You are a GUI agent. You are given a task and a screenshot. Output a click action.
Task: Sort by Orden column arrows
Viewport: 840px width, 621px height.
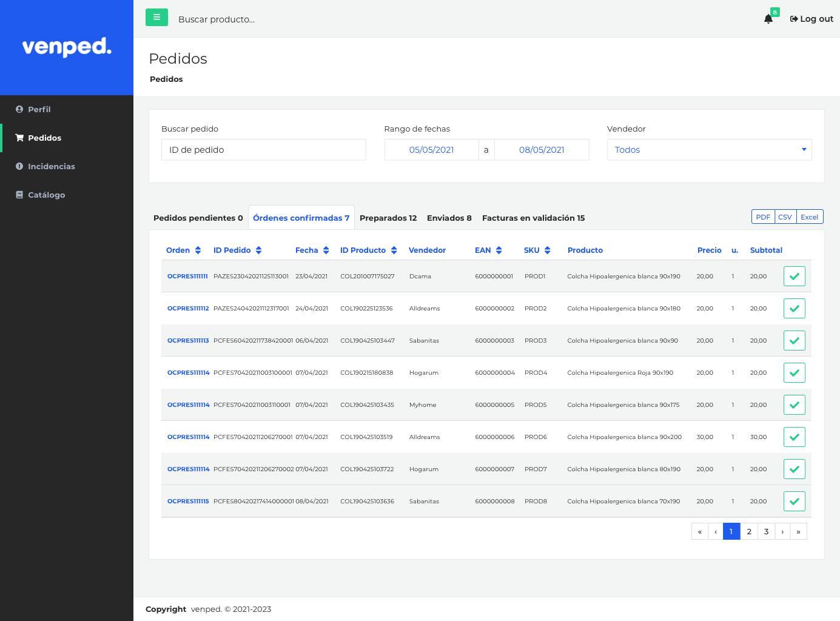coord(198,250)
